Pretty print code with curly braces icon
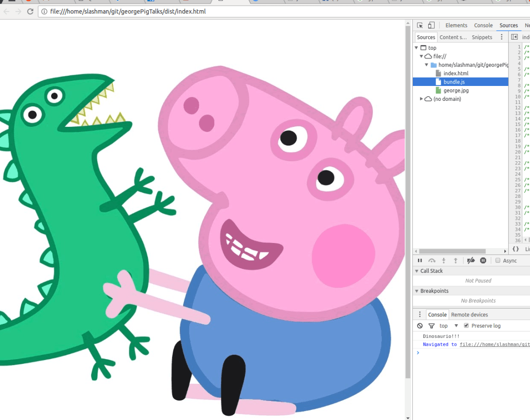This screenshot has height=420, width=530. point(516,249)
